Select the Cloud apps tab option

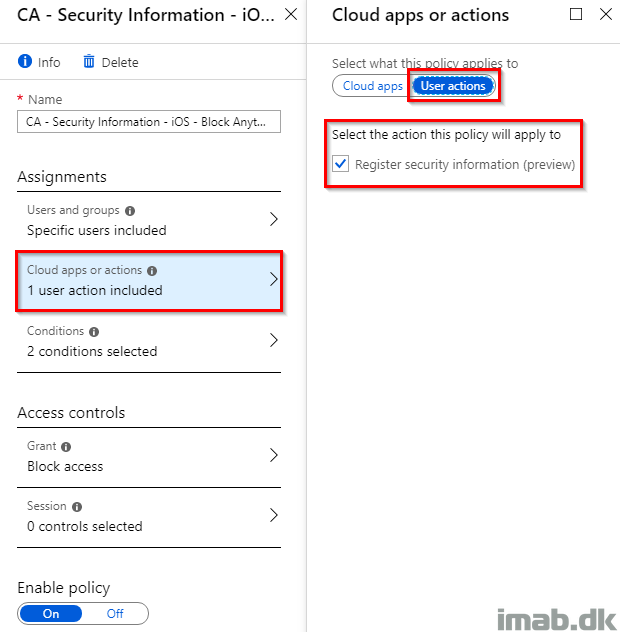coord(372,86)
